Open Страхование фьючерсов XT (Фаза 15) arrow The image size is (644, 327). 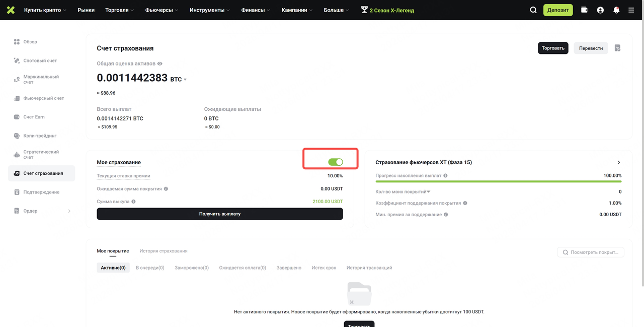tap(619, 162)
